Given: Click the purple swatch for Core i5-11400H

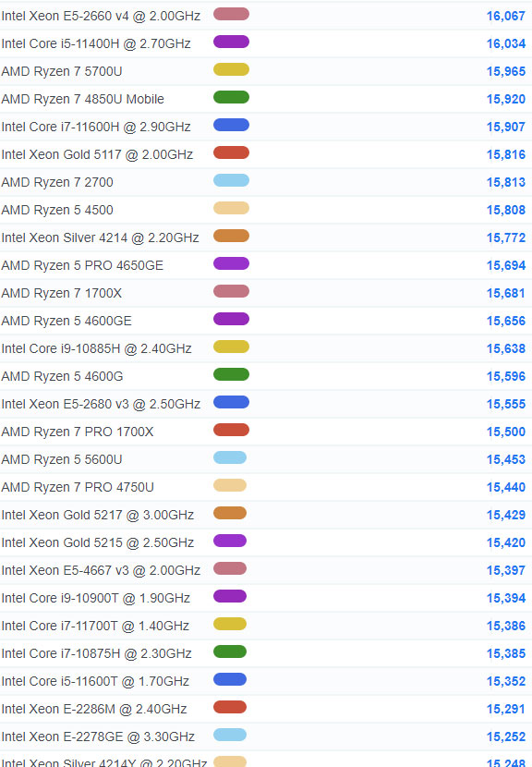Looking at the screenshot, I should point(231,42).
